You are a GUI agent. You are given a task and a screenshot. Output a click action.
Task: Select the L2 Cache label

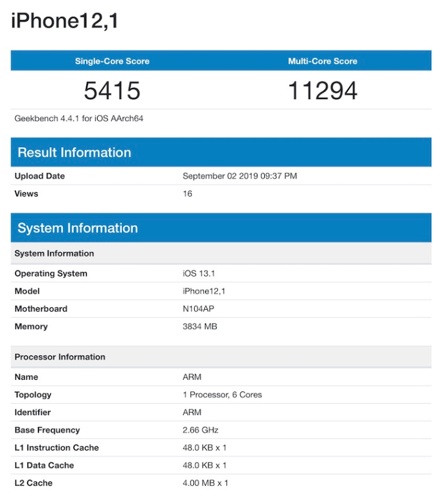click(x=33, y=483)
